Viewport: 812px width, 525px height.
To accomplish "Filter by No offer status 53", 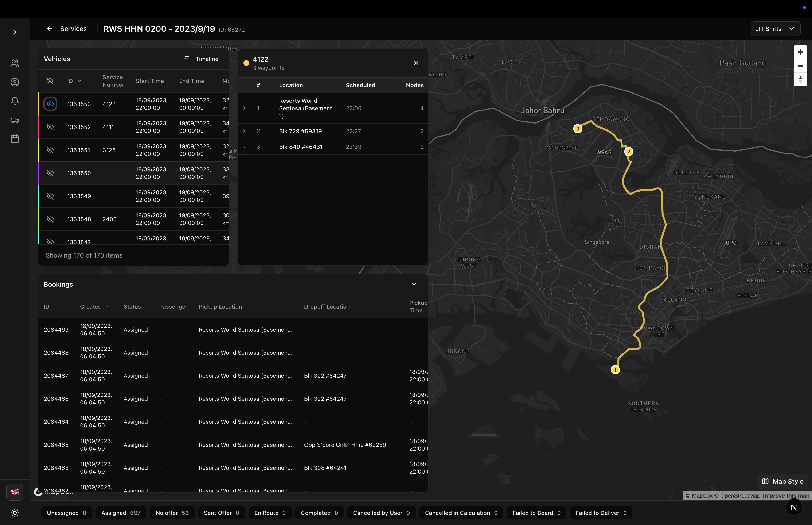I will 172,513.
